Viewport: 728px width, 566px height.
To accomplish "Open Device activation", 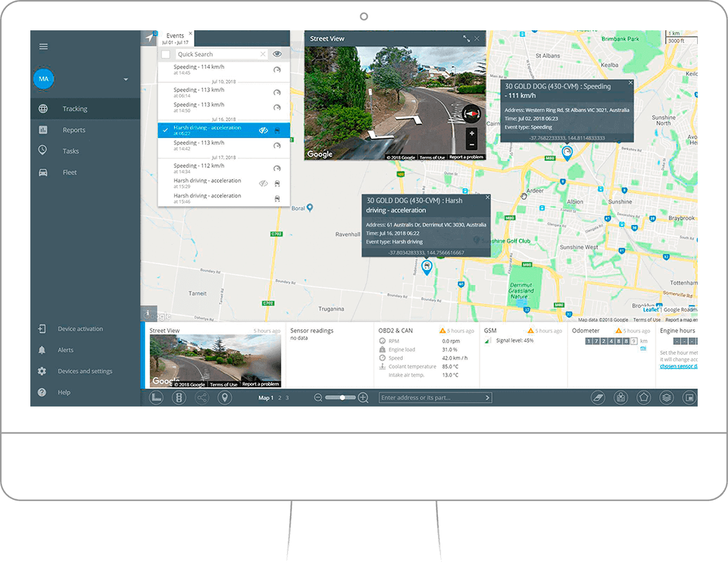I will coord(86,329).
